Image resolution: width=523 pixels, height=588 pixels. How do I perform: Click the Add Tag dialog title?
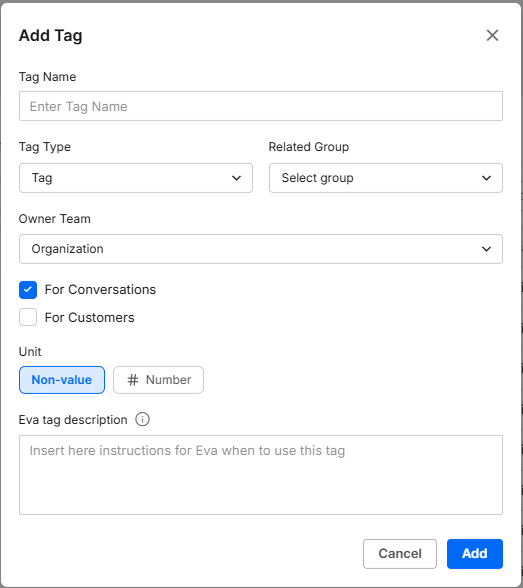pyautogui.click(x=51, y=36)
